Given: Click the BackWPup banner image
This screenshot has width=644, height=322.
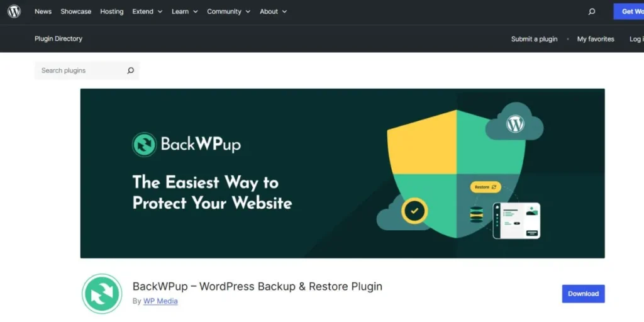Looking at the screenshot, I should tap(343, 174).
